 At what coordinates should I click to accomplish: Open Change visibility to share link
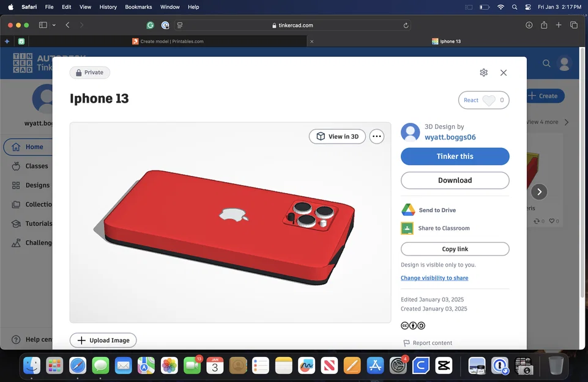(434, 278)
